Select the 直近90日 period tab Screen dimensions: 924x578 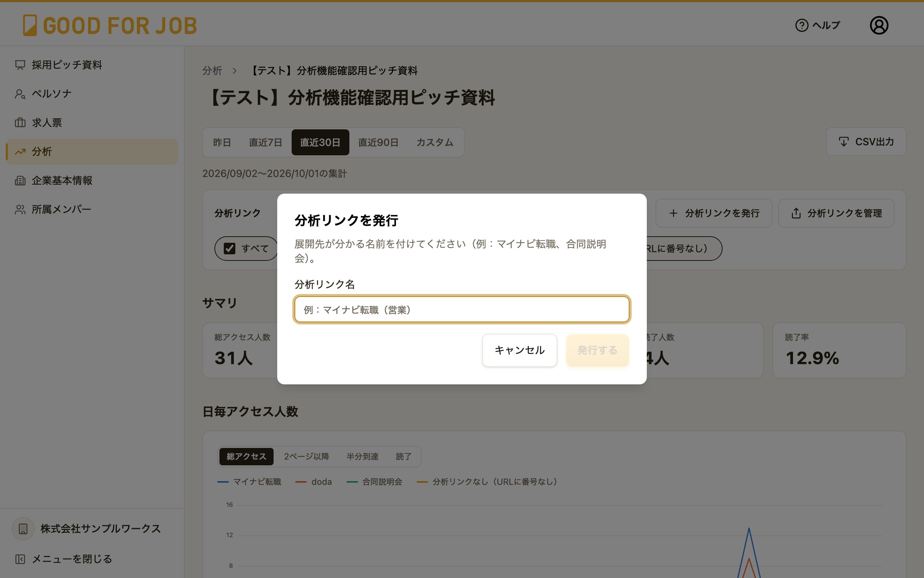click(378, 142)
